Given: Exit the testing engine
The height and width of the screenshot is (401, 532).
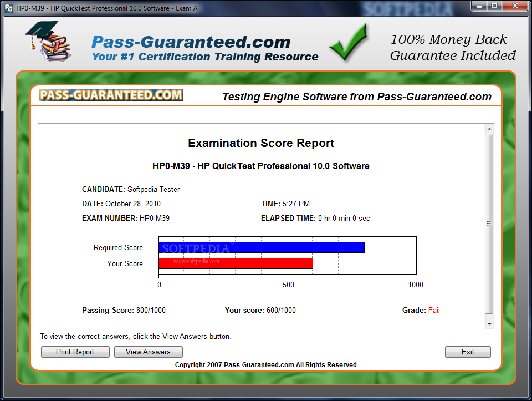Looking at the screenshot, I should (x=468, y=352).
